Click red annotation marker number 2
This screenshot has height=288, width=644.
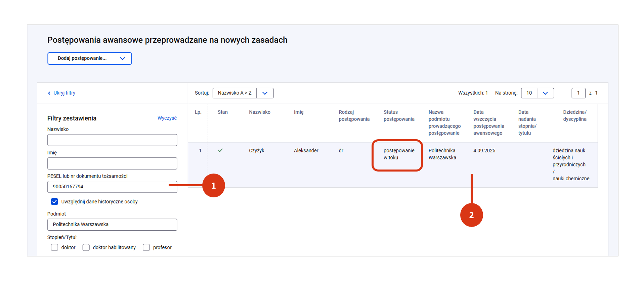coord(471,215)
